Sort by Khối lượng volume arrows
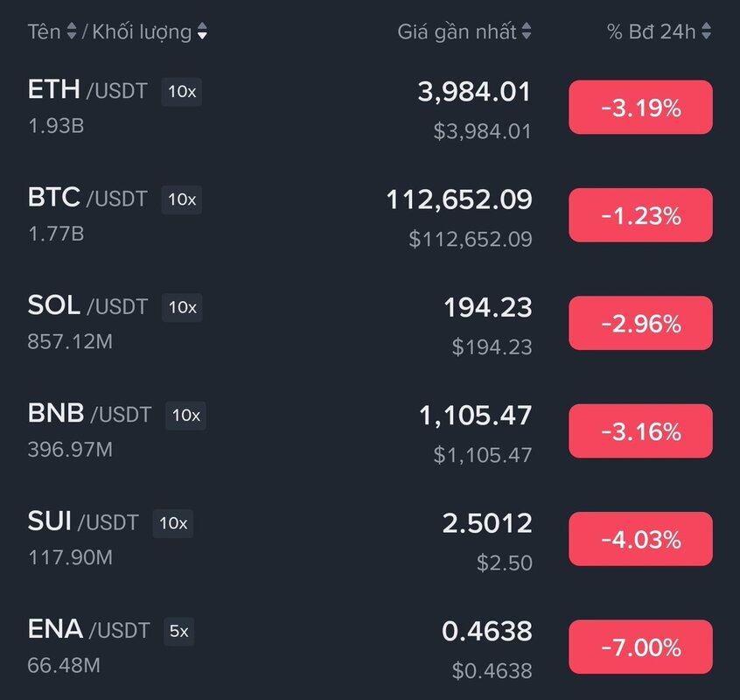740x700 pixels. tap(203, 32)
